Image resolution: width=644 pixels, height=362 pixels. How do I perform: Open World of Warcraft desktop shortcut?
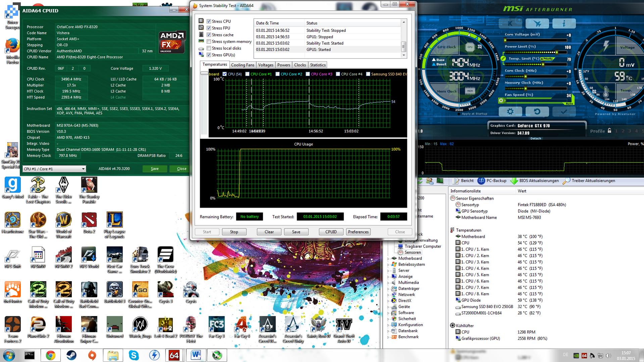tap(64, 225)
